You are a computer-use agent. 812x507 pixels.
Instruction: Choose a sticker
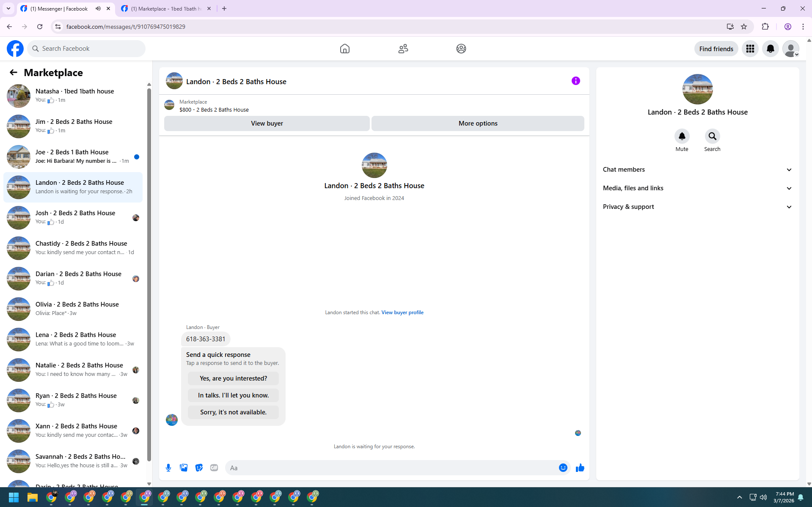(x=199, y=468)
